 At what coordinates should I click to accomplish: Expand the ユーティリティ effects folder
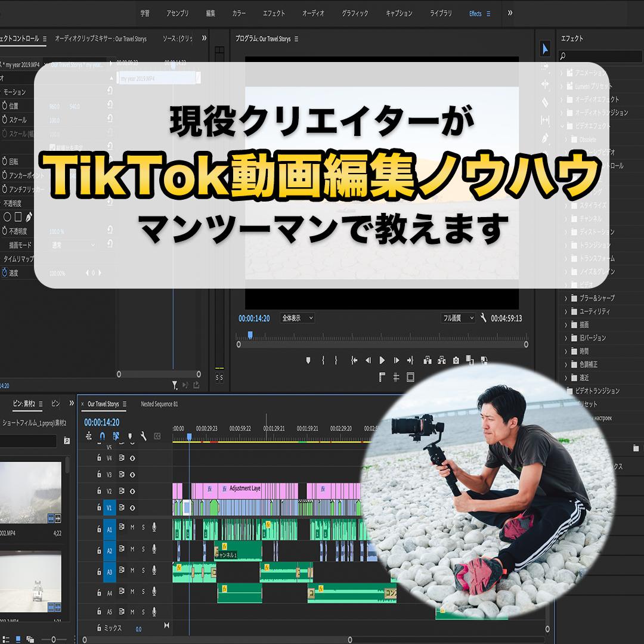[565, 311]
